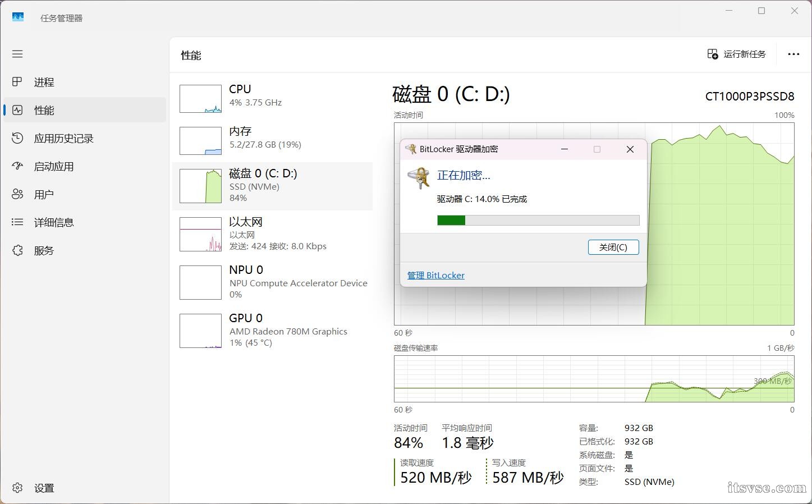Select 性能 in sidebar
The width and height of the screenshot is (812, 504).
pyautogui.click(x=85, y=110)
